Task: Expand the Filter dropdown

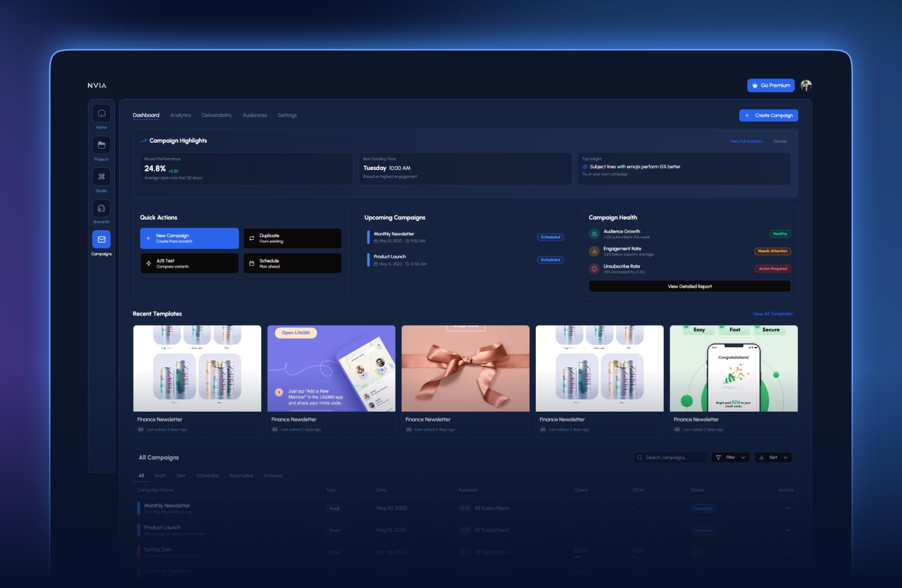Action: point(730,457)
